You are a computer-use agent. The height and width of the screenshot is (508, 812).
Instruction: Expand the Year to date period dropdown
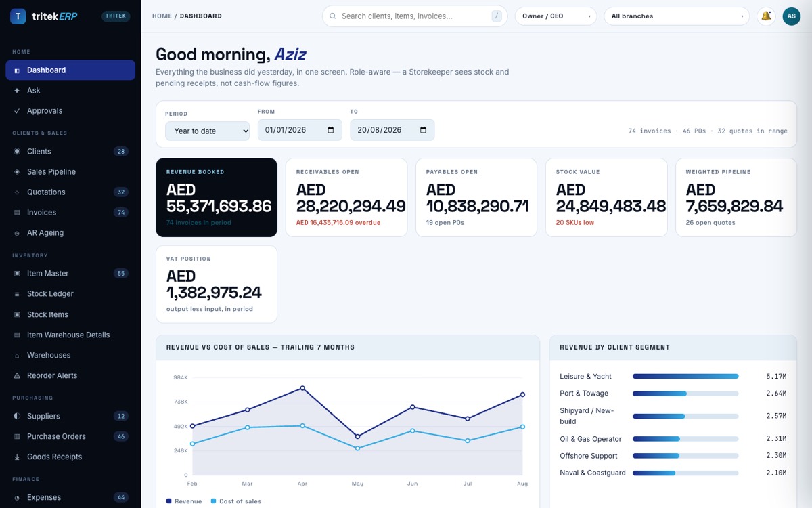(x=207, y=131)
